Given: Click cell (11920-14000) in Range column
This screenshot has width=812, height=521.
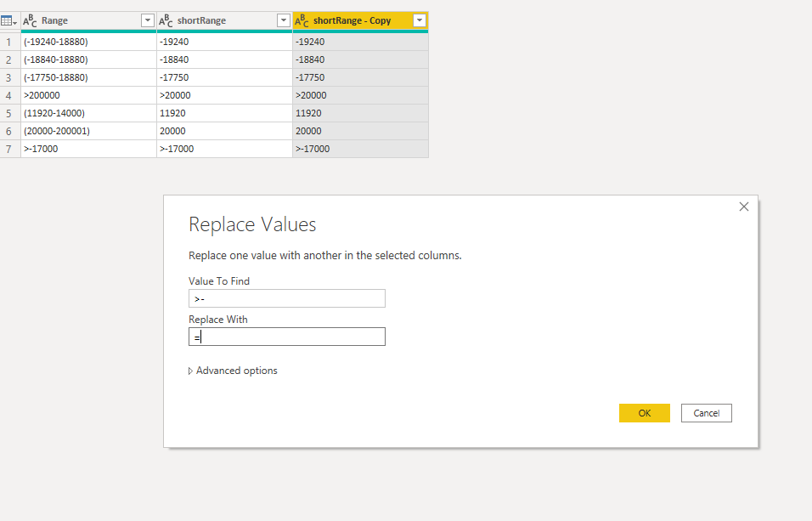Looking at the screenshot, I should click(88, 113).
